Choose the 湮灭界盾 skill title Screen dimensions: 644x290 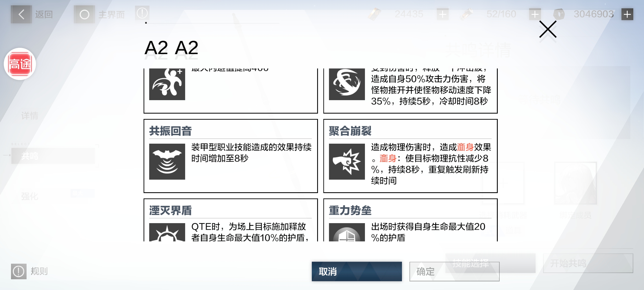tap(170, 211)
